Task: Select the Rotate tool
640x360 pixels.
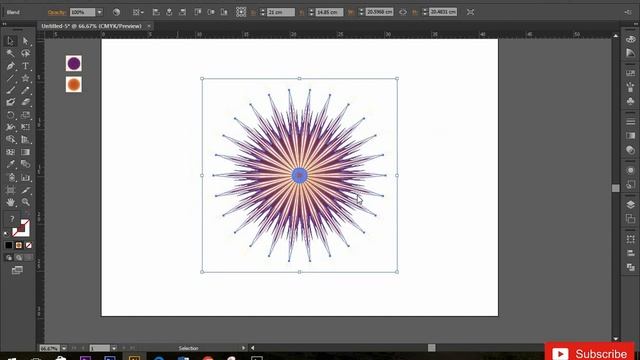Action: 11,115
